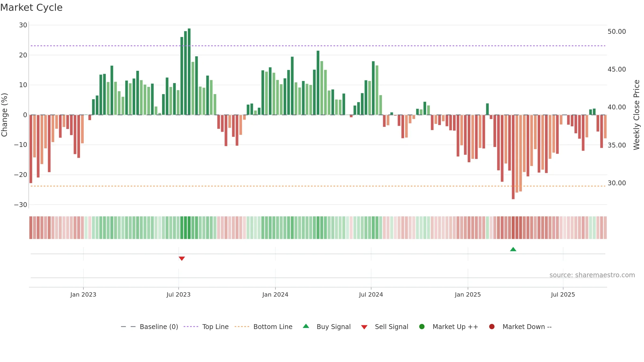Toggle the Baseline (0) legend entry

[x=149, y=327]
